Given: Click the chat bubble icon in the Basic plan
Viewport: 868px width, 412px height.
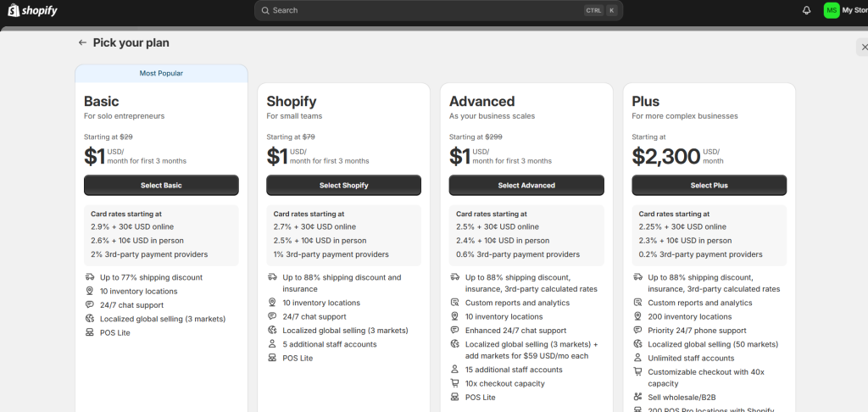Looking at the screenshot, I should 90,305.
